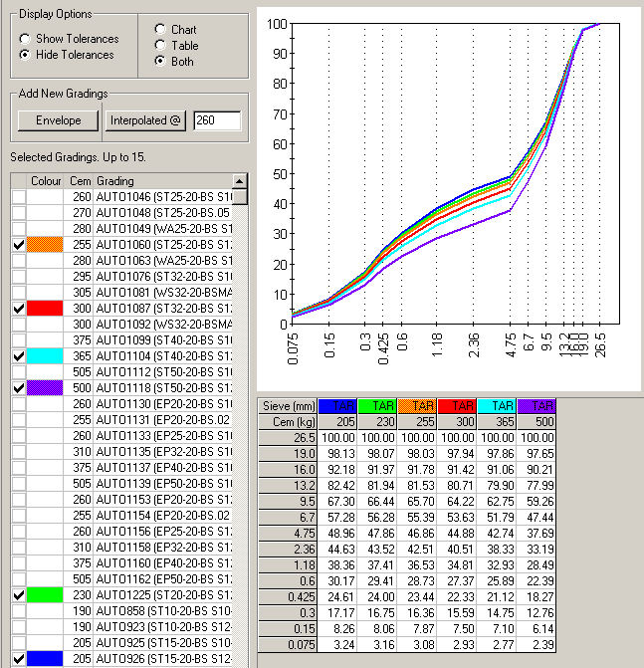
Task: Choose the Both display option
Action: 160,62
